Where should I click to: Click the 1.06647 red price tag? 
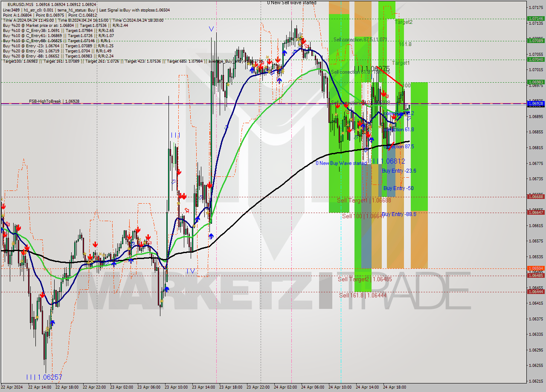535,212
